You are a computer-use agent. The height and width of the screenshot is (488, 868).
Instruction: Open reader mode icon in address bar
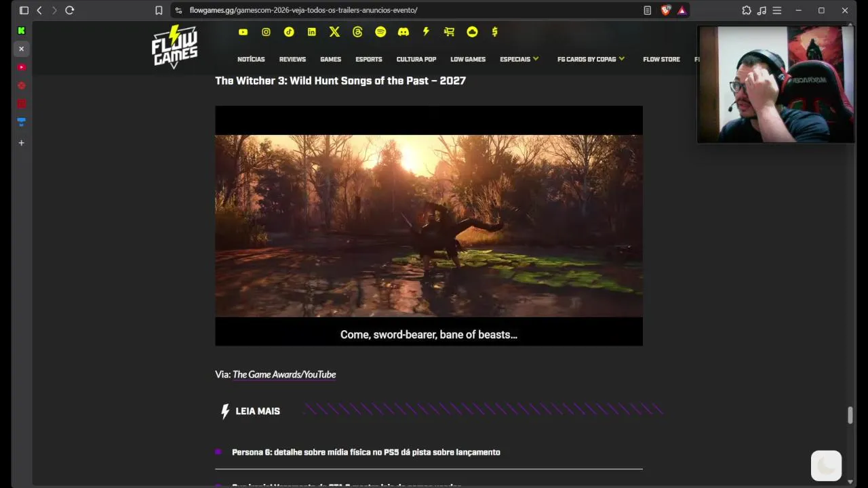pyautogui.click(x=648, y=10)
